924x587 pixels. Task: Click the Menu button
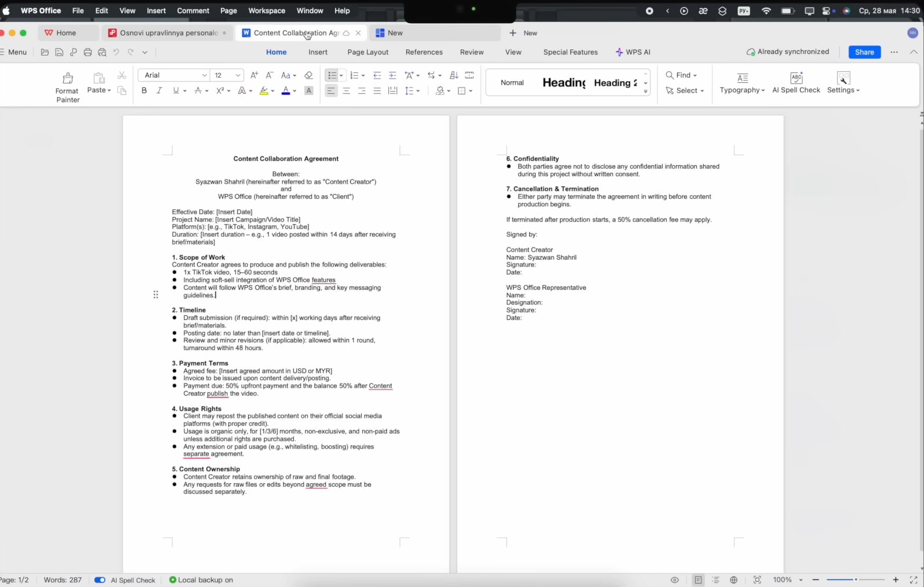[x=14, y=52]
